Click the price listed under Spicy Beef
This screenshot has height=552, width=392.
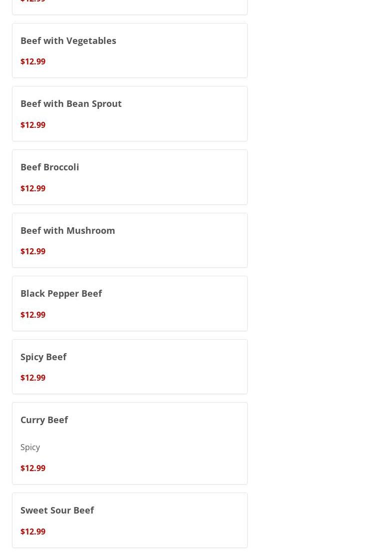pyautogui.click(x=33, y=378)
